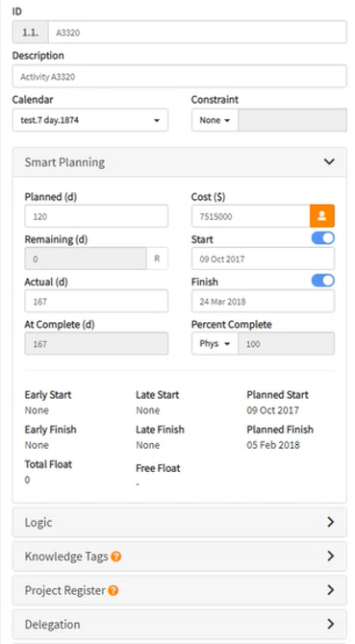This screenshot has height=644, width=355.
Task: Collapse the Smart Planning section chevron
Action: point(329,161)
